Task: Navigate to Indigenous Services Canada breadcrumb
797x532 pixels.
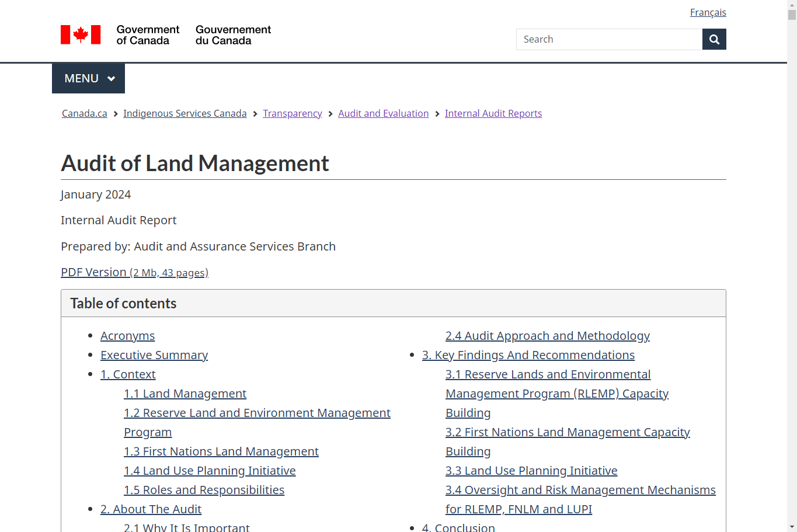Action: (185, 113)
